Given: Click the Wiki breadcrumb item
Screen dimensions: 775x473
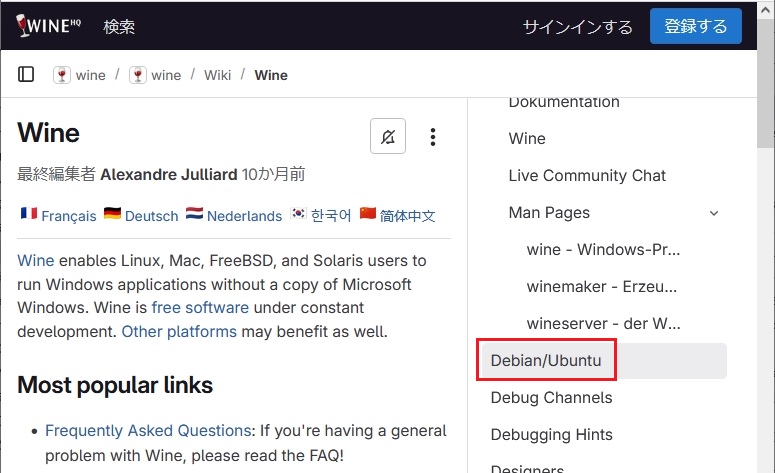Looking at the screenshot, I should (217, 75).
